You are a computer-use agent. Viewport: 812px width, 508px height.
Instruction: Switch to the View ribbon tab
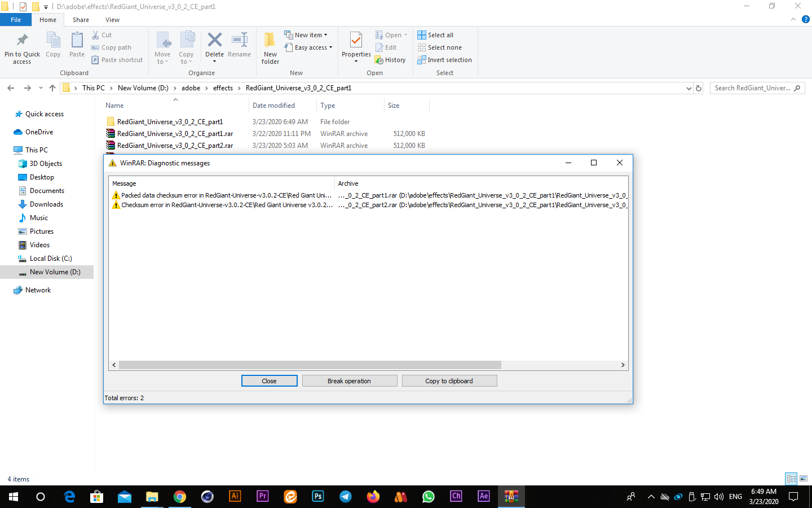112,20
